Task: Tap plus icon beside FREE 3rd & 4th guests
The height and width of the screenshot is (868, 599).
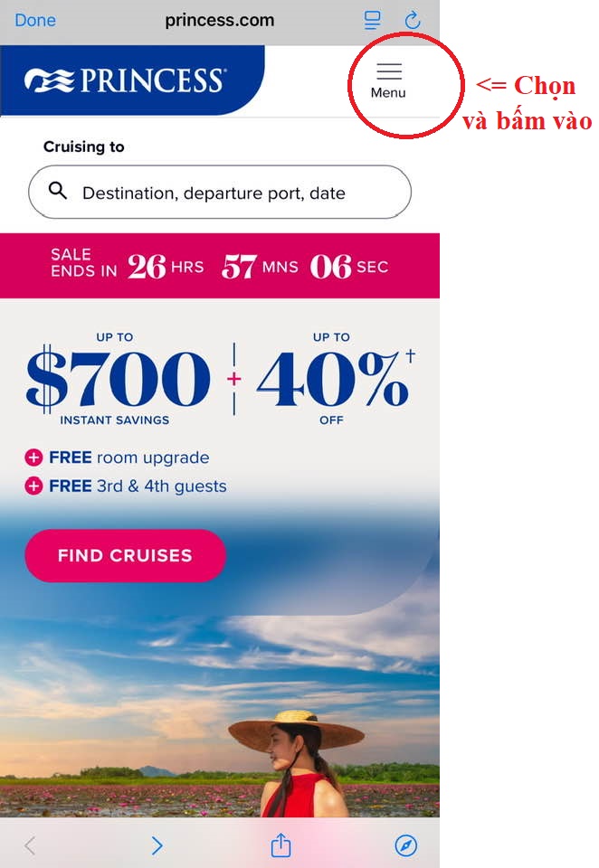Action: click(33, 486)
